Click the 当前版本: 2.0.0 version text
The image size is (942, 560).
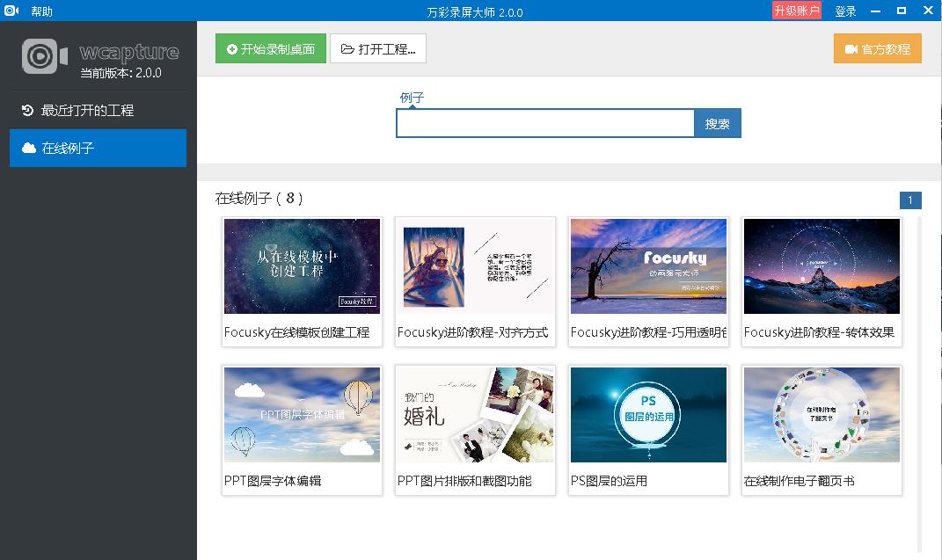tap(120, 73)
